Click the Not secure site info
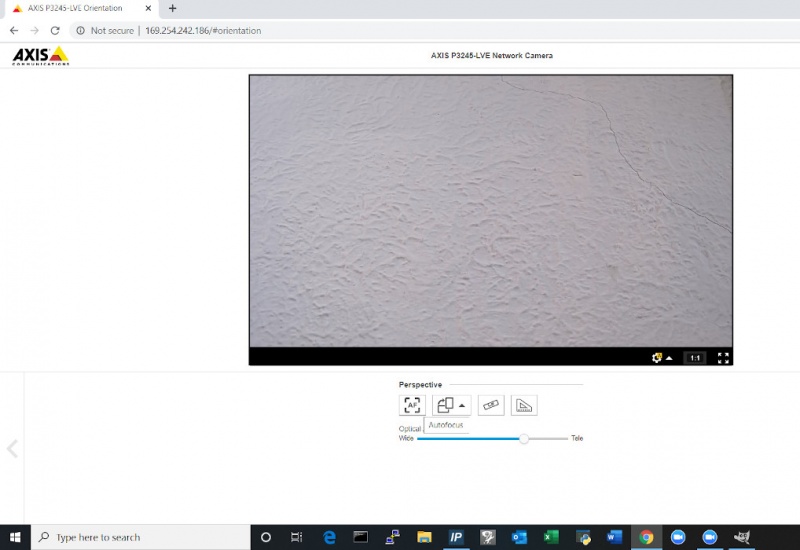 click(105, 31)
